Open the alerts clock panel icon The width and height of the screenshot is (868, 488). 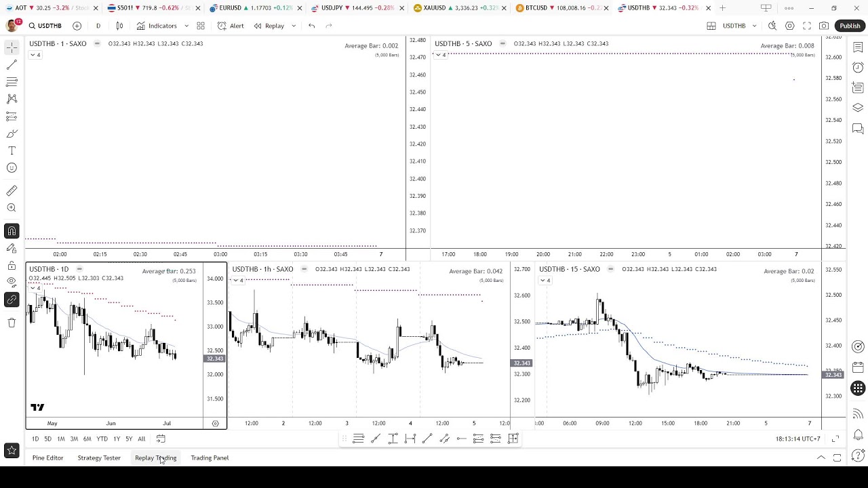point(858,68)
